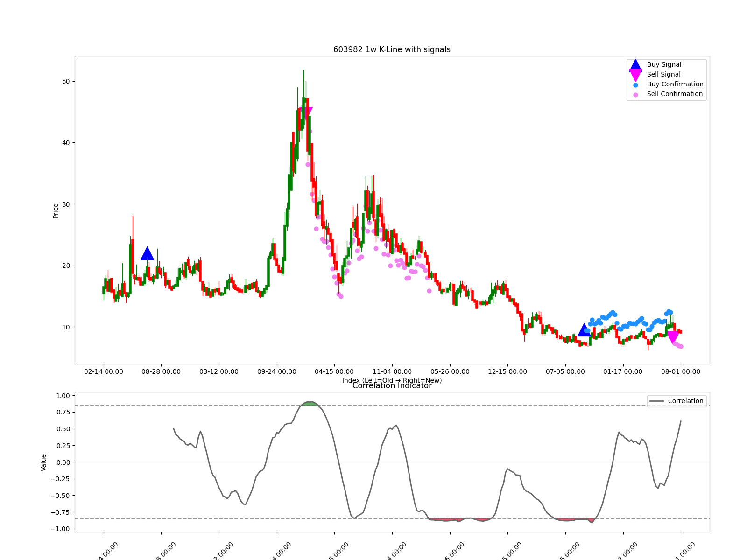Click the x-axis tick '07-05 00:00'
The height and width of the screenshot is (560, 747).
point(565,371)
